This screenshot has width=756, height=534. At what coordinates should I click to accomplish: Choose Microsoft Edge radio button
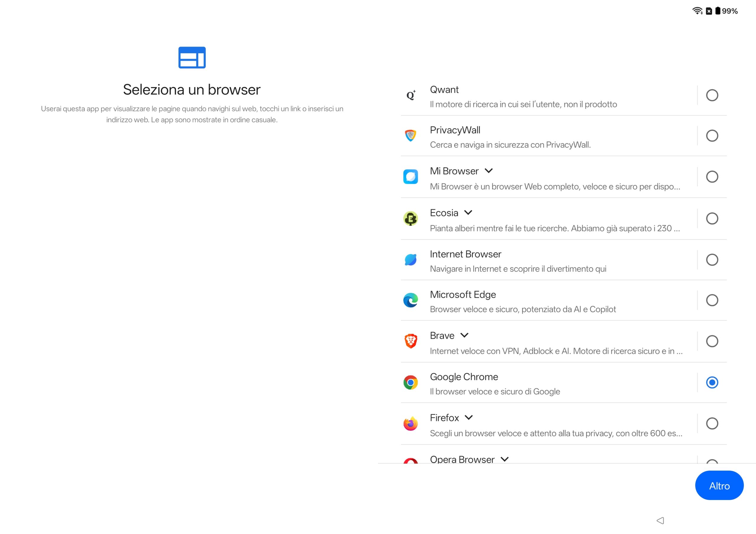(712, 300)
